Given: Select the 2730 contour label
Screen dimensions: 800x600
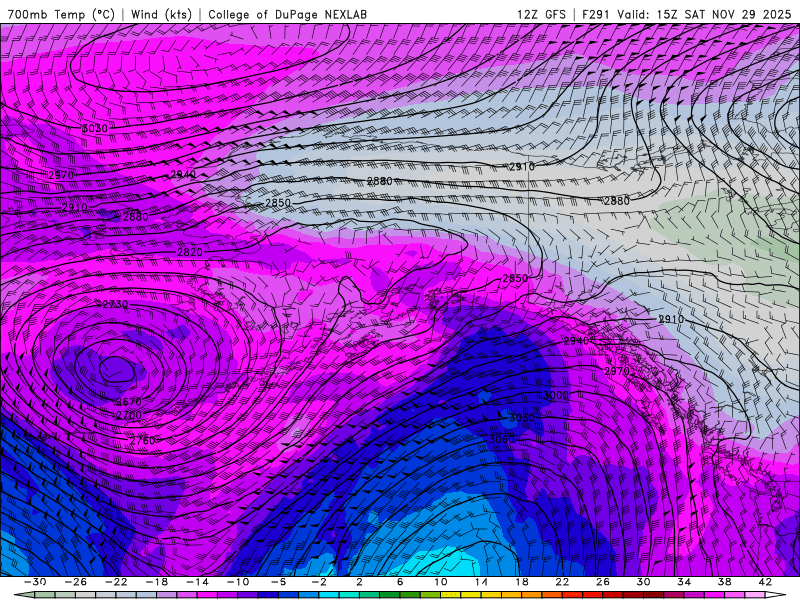Looking at the screenshot, I should coord(115,305).
